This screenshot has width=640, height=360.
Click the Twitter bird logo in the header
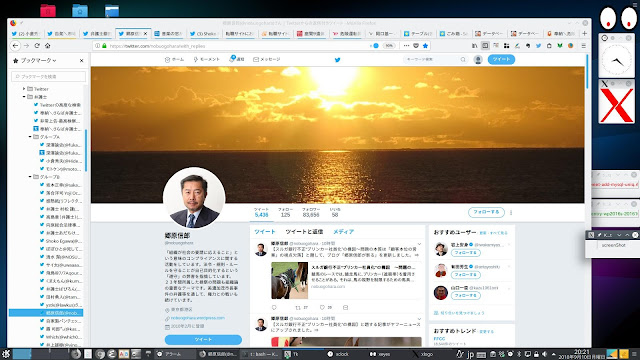[x=338, y=60]
